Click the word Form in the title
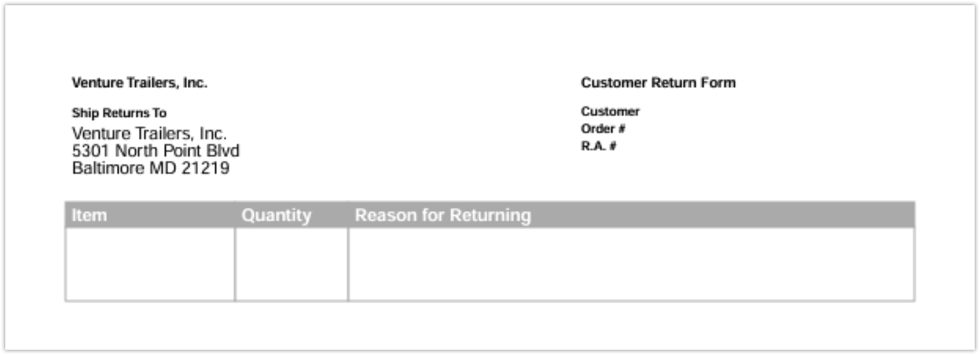Screen dimensions: 980x355 coord(718,83)
